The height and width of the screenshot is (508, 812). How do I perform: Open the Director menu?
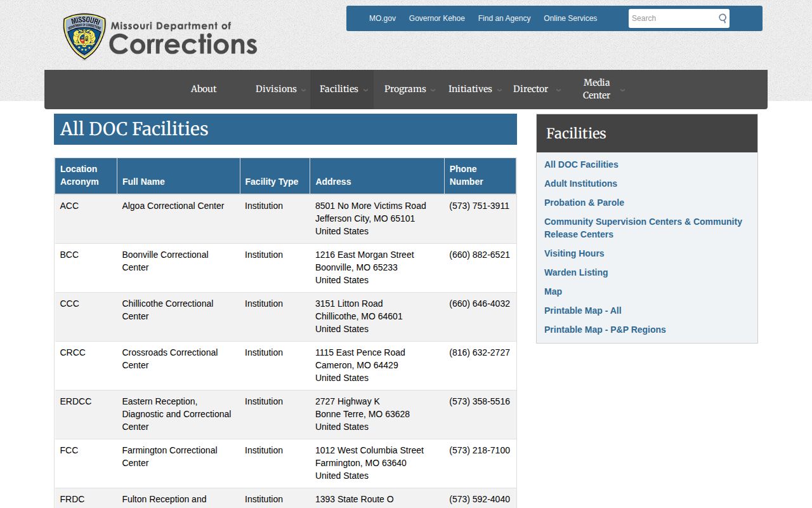pos(530,89)
